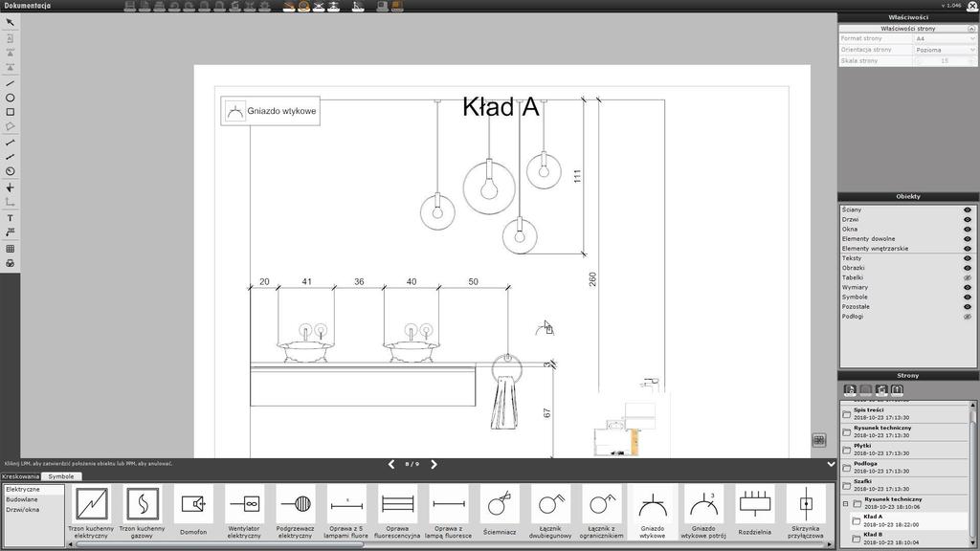Select the rectangle drawing tool
Image resolution: width=980 pixels, height=551 pixels.
(10, 113)
